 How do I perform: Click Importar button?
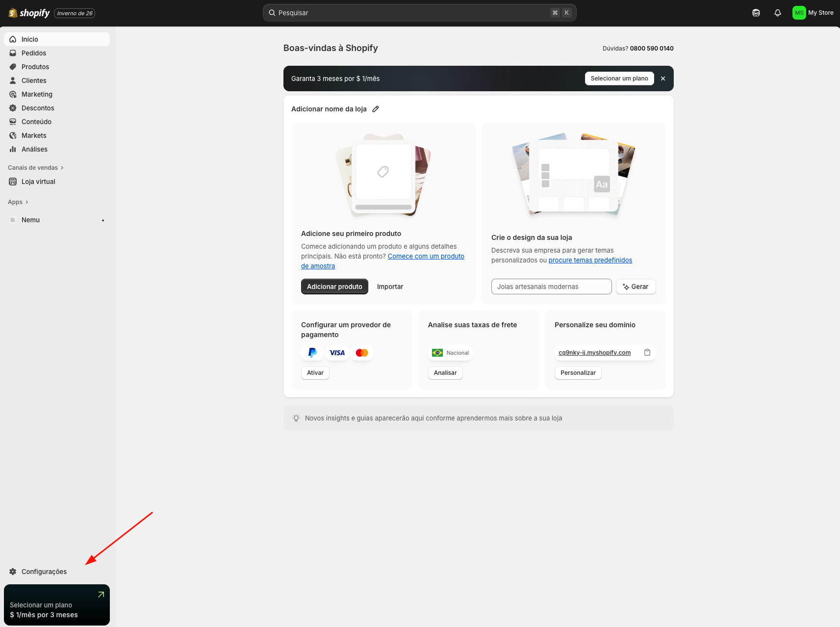coord(390,287)
